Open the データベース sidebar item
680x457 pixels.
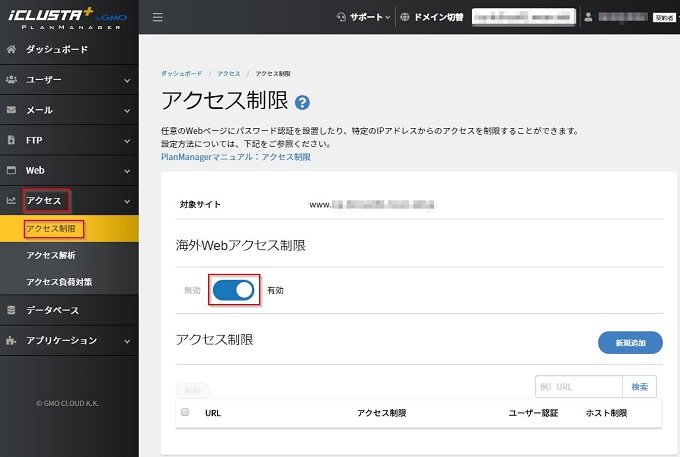pos(69,310)
